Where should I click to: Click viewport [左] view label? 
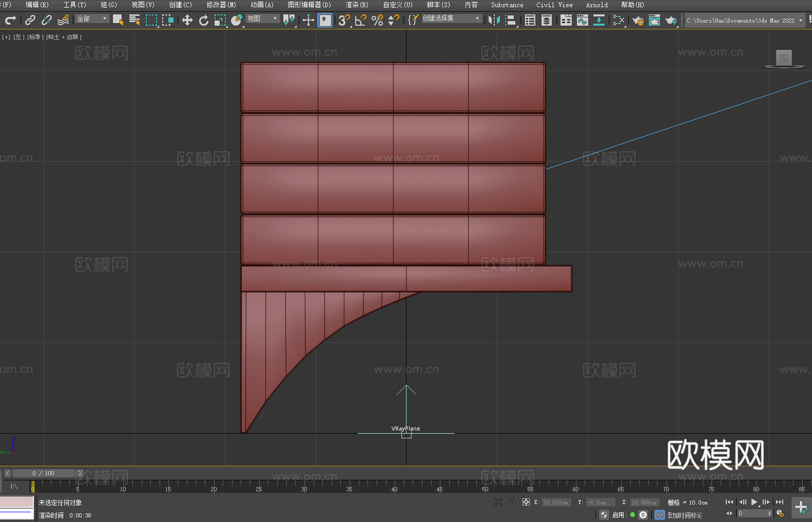coord(18,37)
